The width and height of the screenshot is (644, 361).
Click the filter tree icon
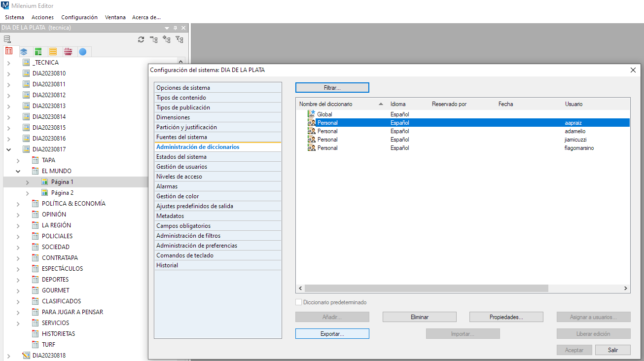point(179,39)
